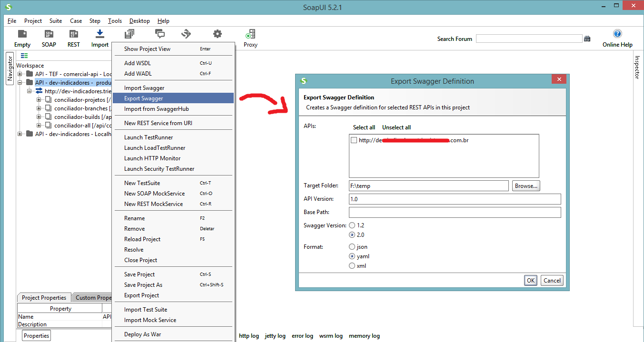Click folder icon of API - TEF - comercial-api
This screenshot has height=342, width=644.
[x=30, y=74]
